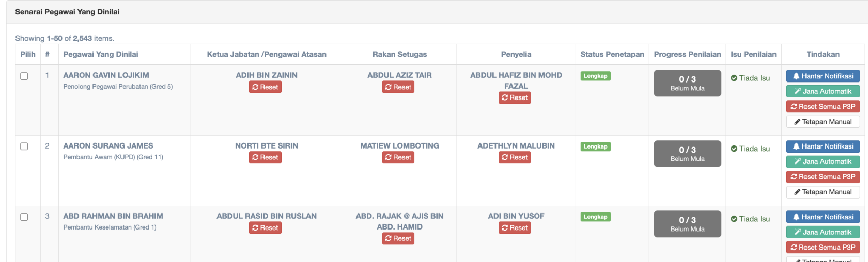
Task: Reset penyelia Abdul Hafiz Bin Mohd Fazal
Action: pyautogui.click(x=515, y=98)
